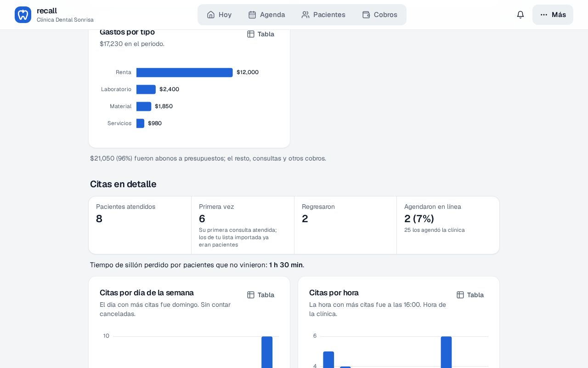Click '25 los agendó la clínica' text

click(435, 230)
